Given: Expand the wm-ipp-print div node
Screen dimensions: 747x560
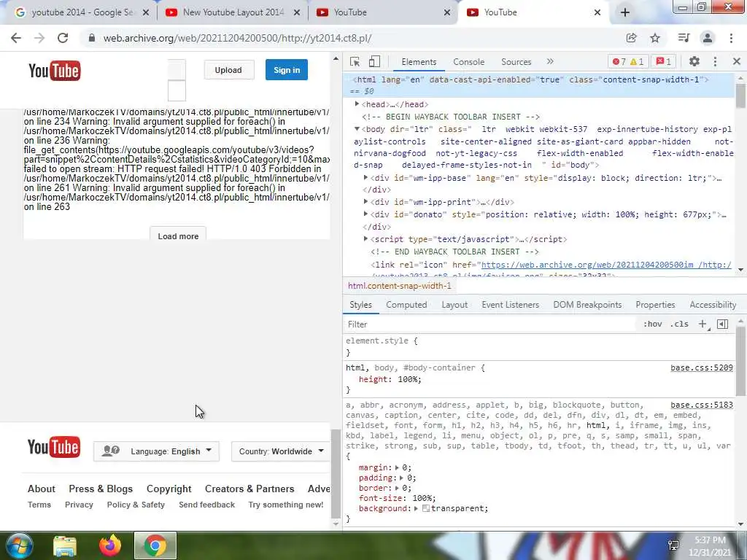Looking at the screenshot, I should [365, 202].
